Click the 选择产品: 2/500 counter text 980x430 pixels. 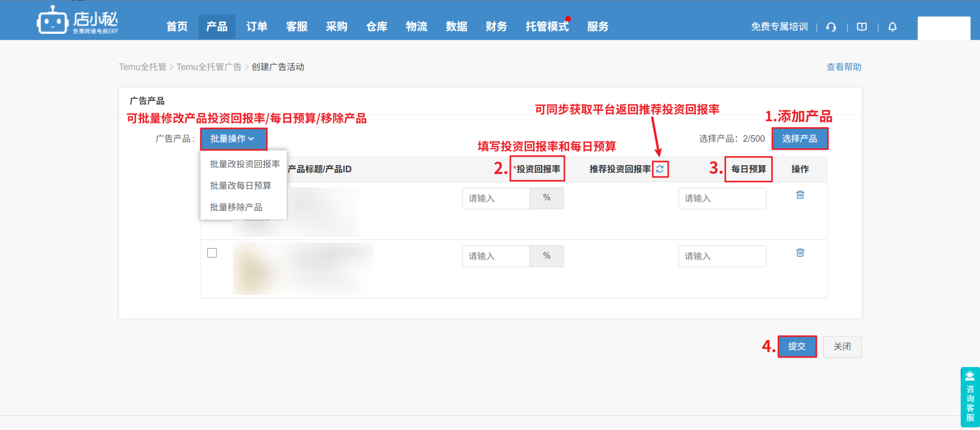tap(732, 139)
